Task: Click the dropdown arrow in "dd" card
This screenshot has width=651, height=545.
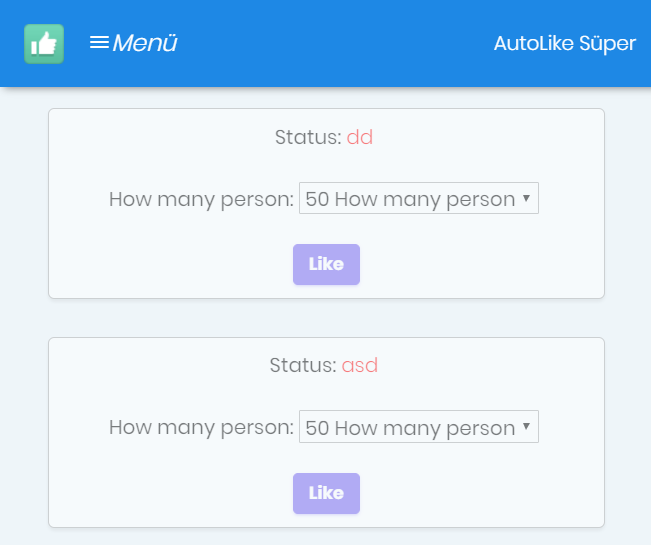Action: tap(526, 199)
